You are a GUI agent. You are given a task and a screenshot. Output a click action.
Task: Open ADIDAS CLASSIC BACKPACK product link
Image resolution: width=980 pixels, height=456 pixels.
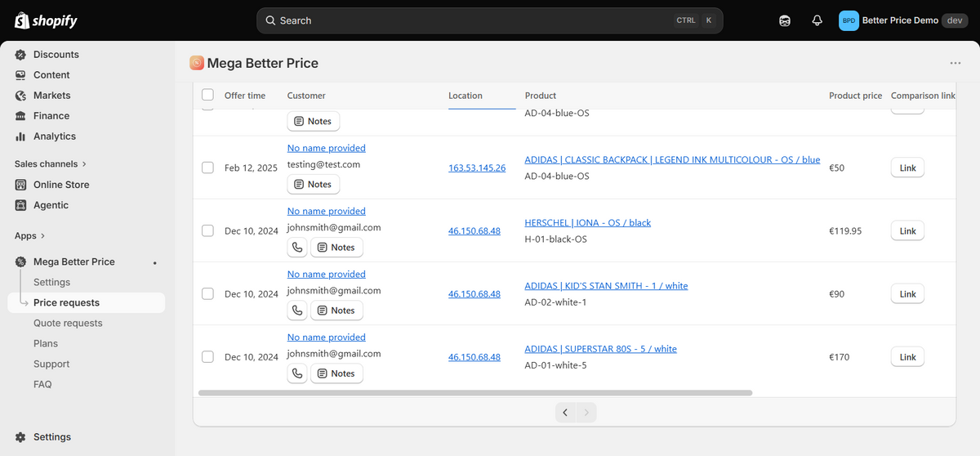pyautogui.click(x=672, y=159)
